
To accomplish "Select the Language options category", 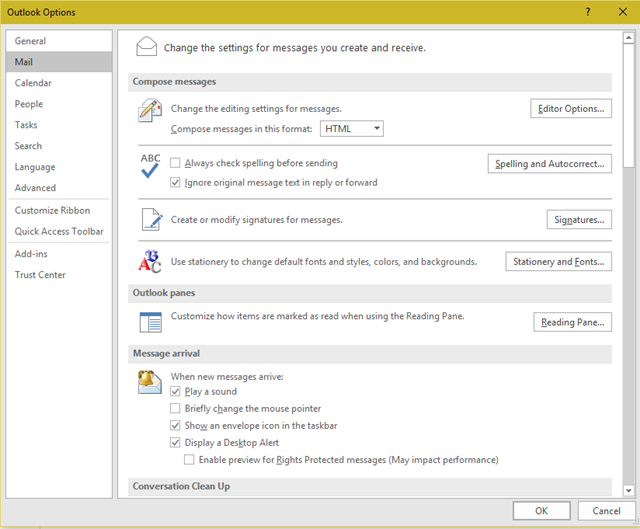I will point(59,167).
